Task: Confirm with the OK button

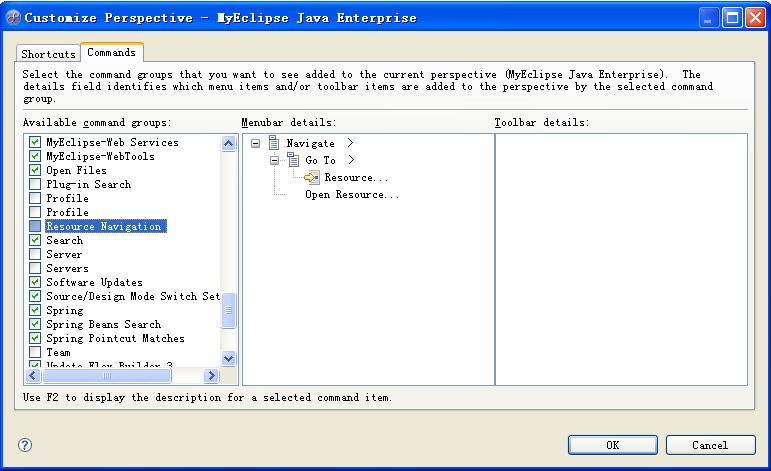Action: (613, 445)
